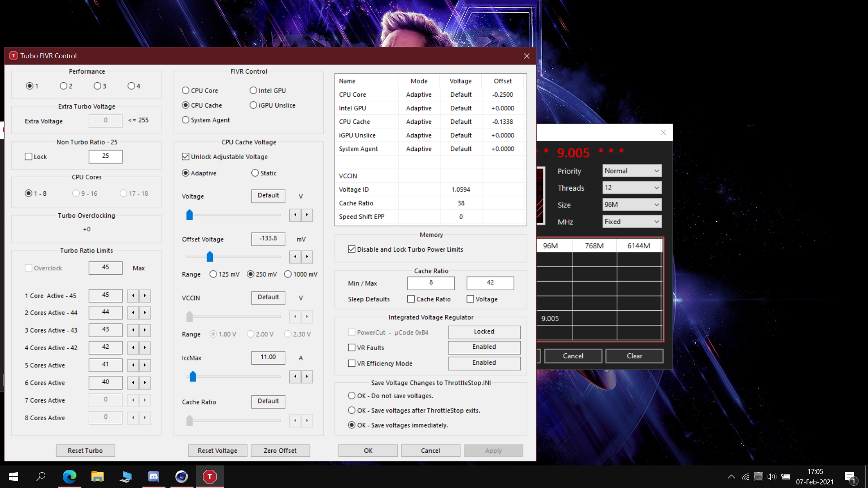The width and height of the screenshot is (868, 488).
Task: Increase Offset Voltage right arrow
Action: [x=307, y=257]
